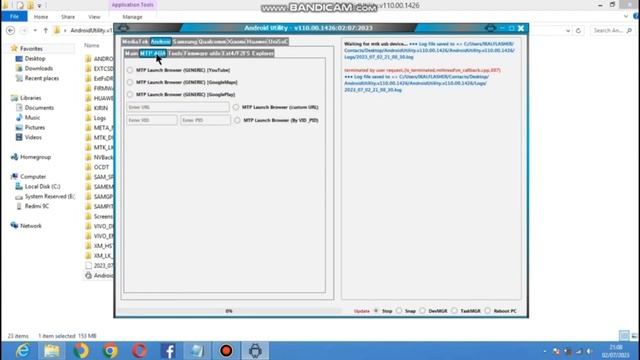Screen dimensions: 640x360
Task: Open the Facebook taskbar icon
Action: coord(168,351)
